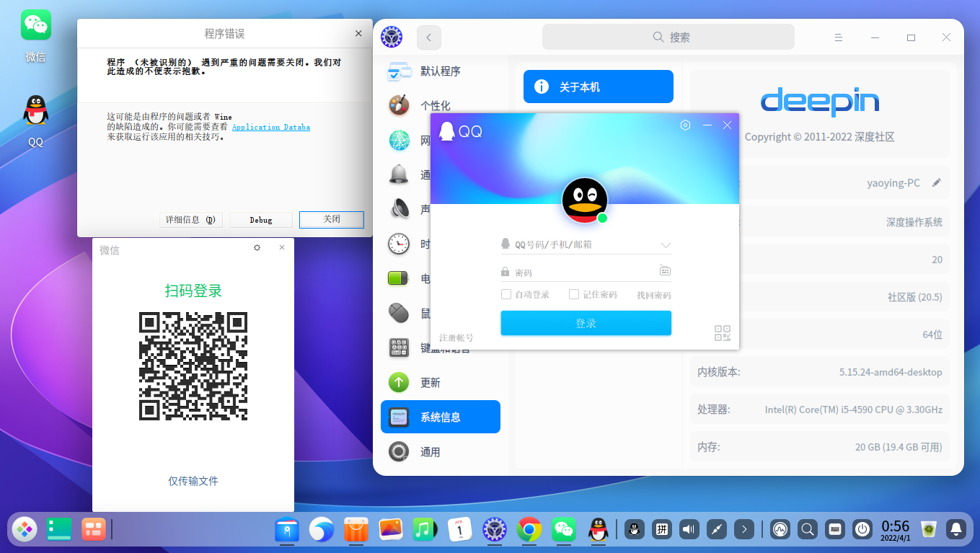
Task: Open multitasking view in dock
Action: click(94, 529)
